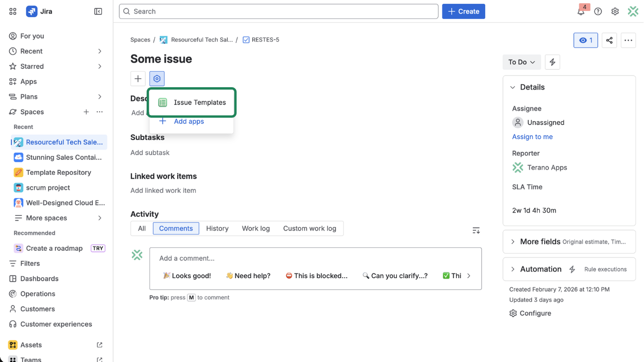Click the notifications bell
Viewport: 644px width, 362px height.
click(581, 11)
